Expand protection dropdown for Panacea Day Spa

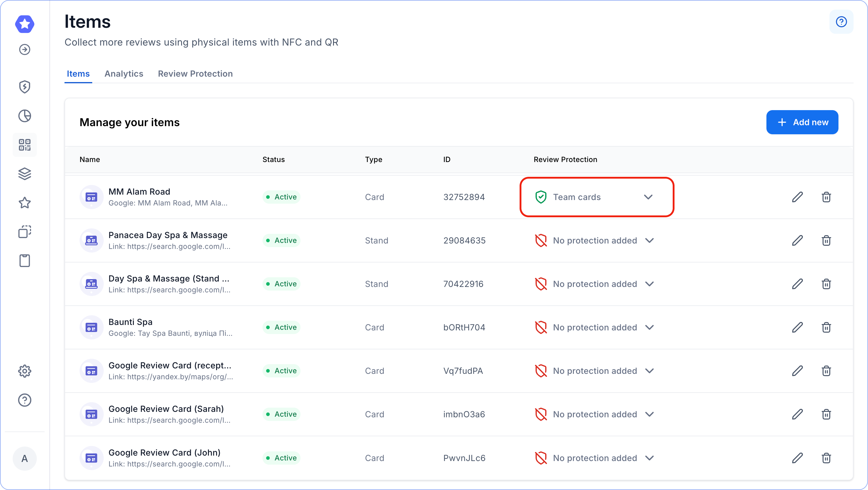[x=649, y=240]
